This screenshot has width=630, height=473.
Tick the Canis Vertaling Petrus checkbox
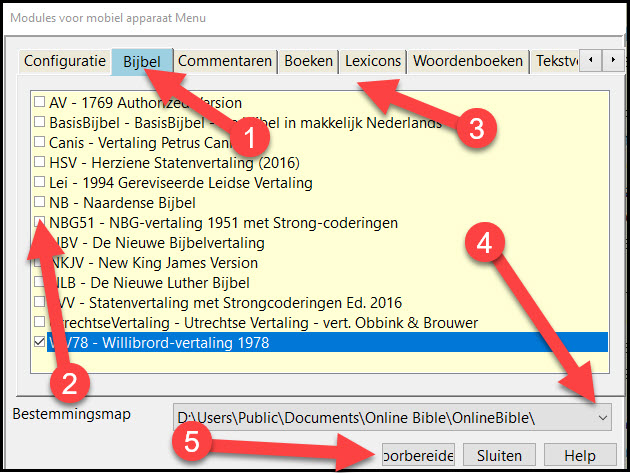coord(39,141)
